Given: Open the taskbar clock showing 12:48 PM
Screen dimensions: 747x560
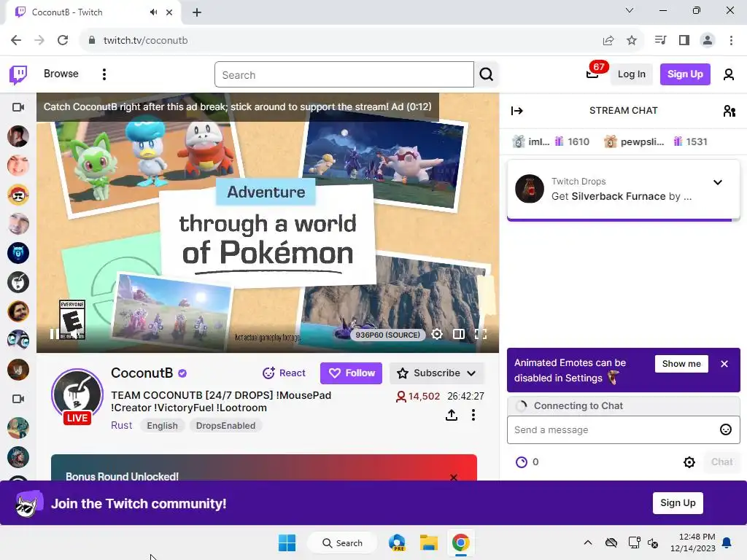Looking at the screenshot, I should tap(693, 542).
